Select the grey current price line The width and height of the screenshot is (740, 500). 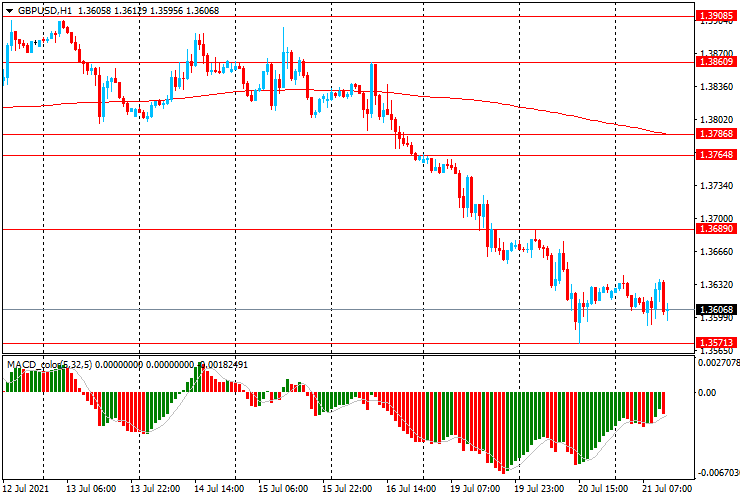tap(349, 310)
